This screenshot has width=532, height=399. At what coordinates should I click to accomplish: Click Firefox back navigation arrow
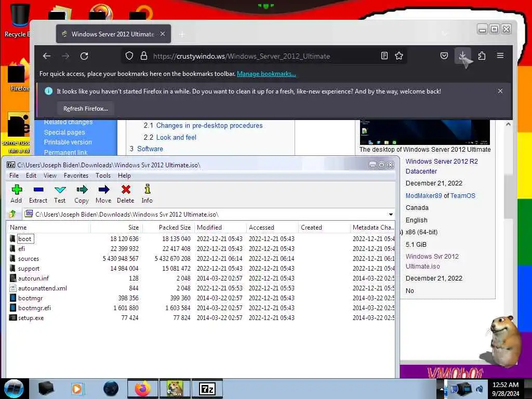(x=47, y=56)
